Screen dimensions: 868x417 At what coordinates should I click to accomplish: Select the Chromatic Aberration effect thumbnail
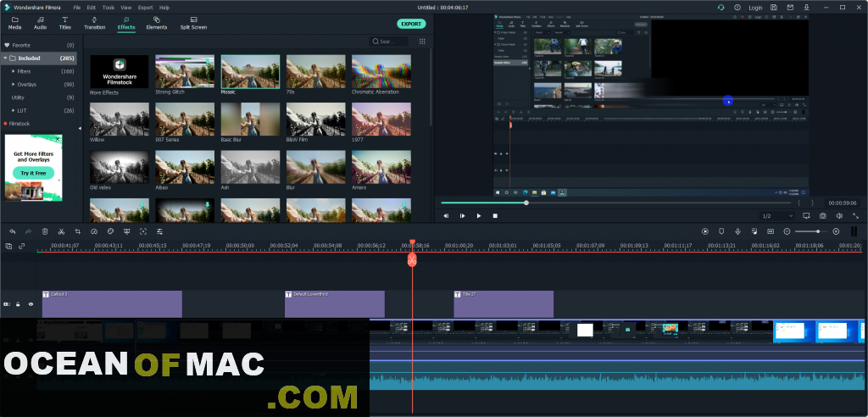click(381, 71)
